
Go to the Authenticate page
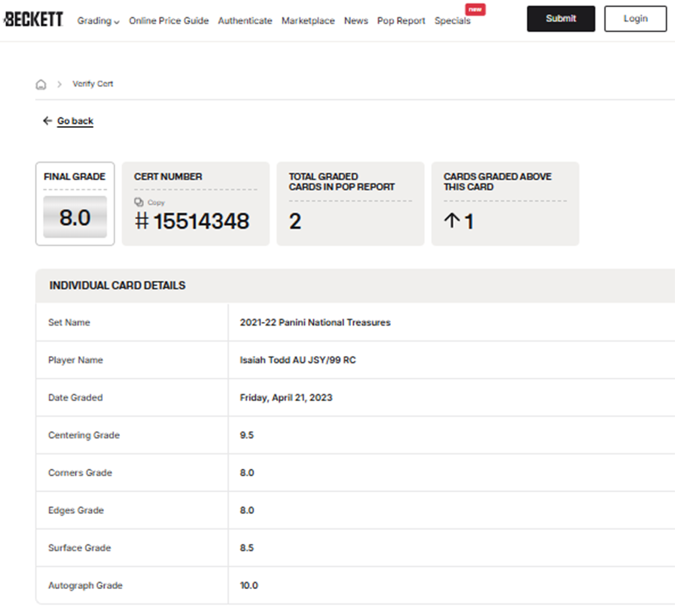click(x=245, y=21)
